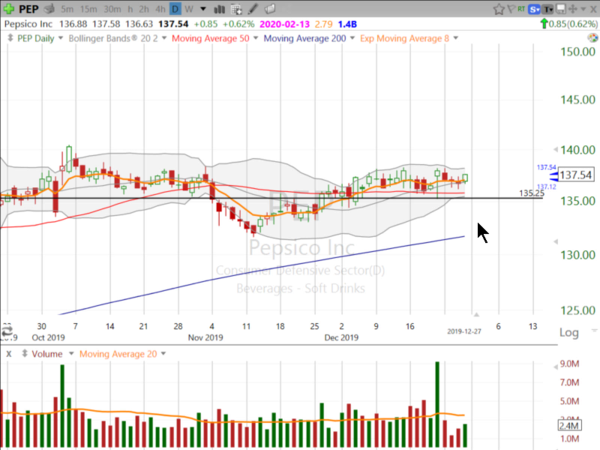Switch to the 15m time frame
The width and height of the screenshot is (600, 450).
pyautogui.click(x=88, y=9)
